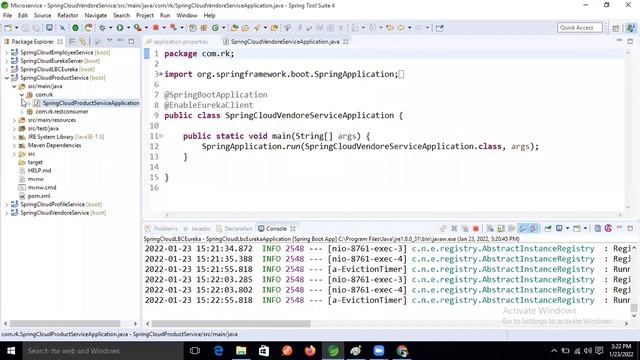The image size is (640, 360).
Task: Click the Open Console icon
Action: pyautogui.click(x=577, y=229)
